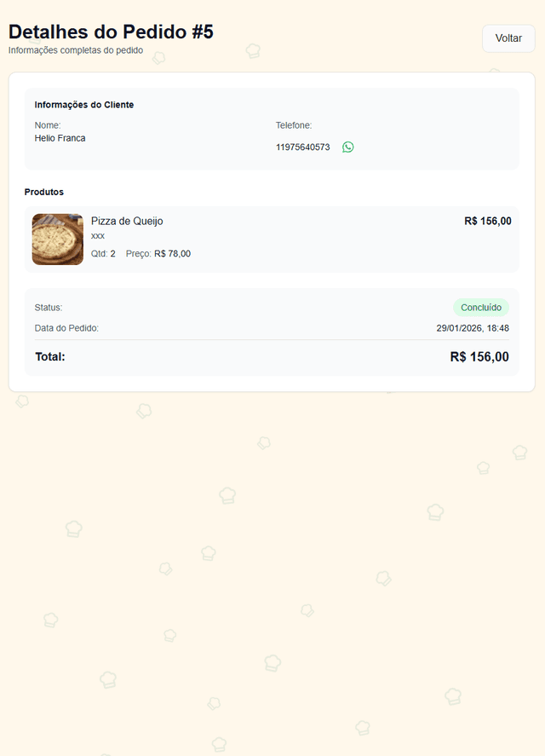Click the customer name Helio Franca
This screenshot has height=756, width=545.
(60, 138)
